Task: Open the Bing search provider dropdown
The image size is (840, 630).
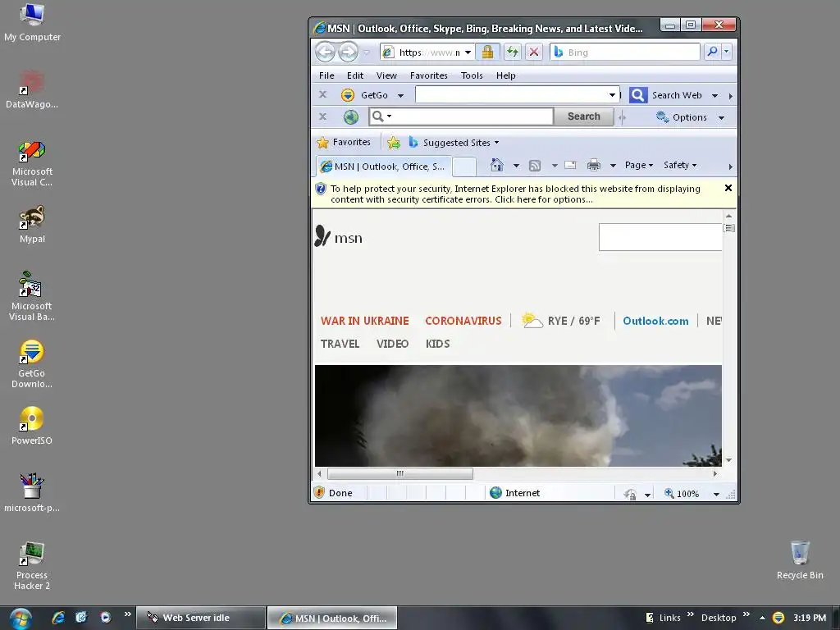Action: (727, 52)
